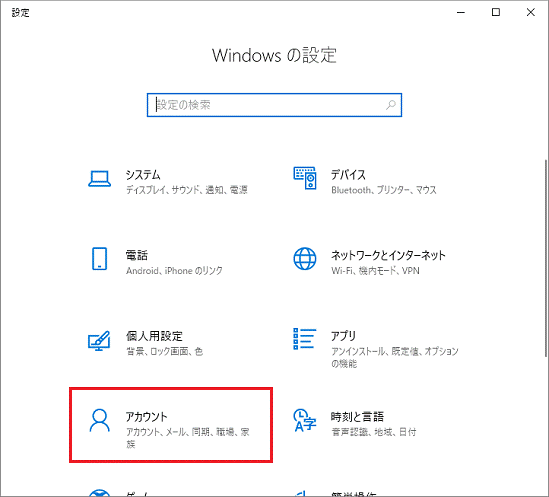Open the アカウント person icon
Viewport: 549px width, 497px height.
pos(99,420)
